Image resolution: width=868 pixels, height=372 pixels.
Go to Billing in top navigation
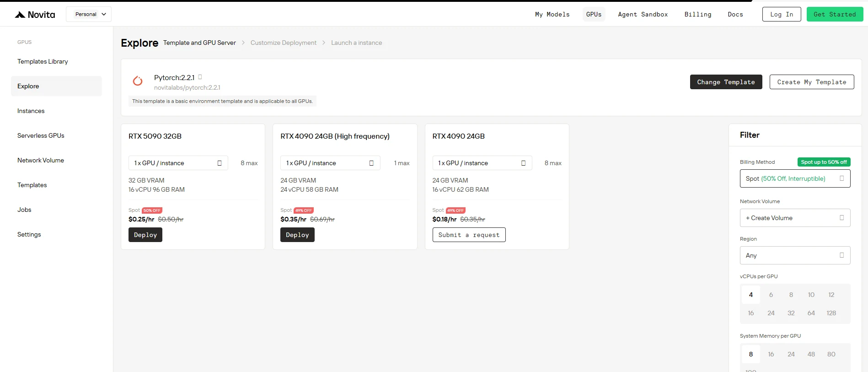[x=698, y=14]
